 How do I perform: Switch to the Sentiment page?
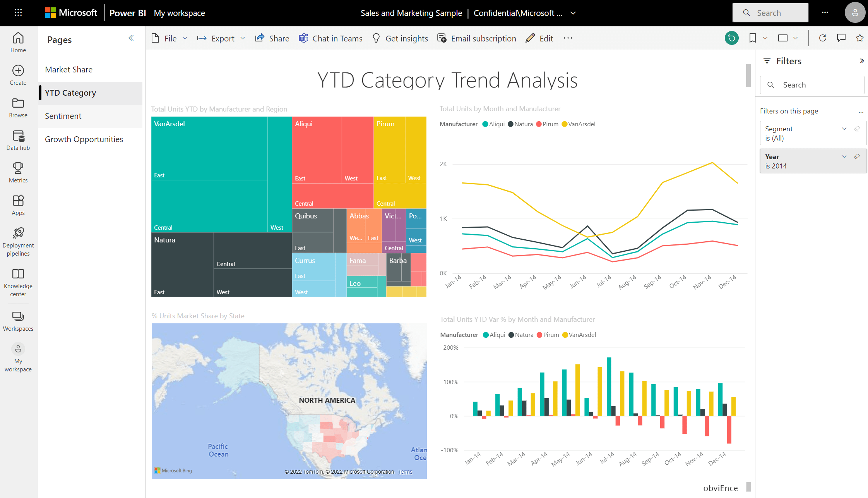63,116
